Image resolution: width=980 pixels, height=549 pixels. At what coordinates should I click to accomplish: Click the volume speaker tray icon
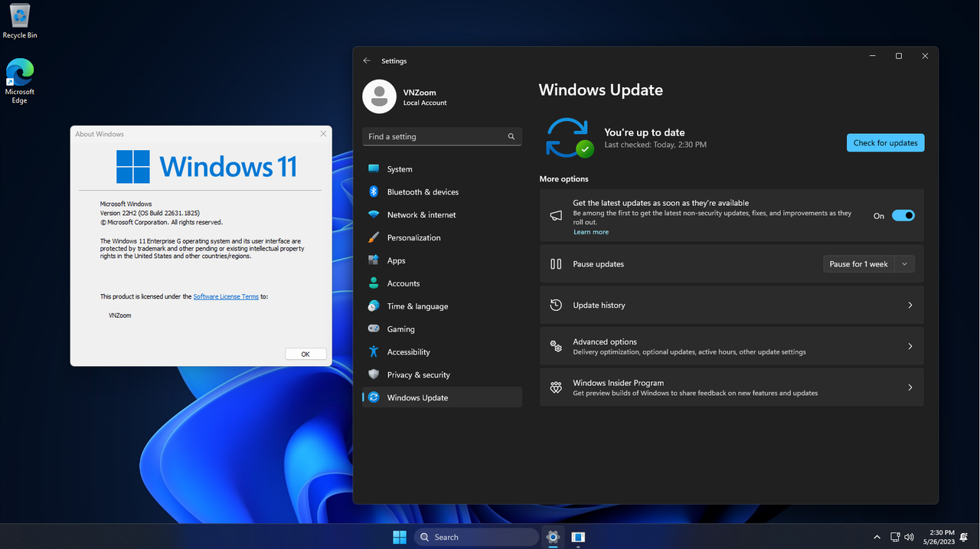[x=910, y=537]
